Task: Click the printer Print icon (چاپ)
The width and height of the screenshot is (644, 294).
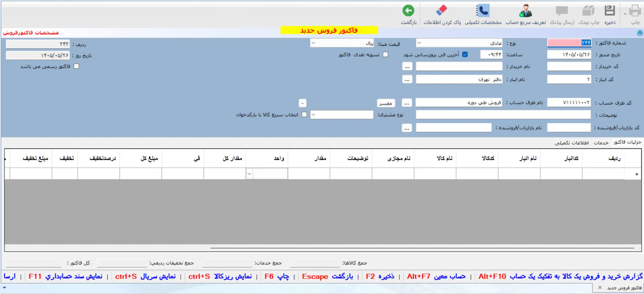Action: [635, 11]
